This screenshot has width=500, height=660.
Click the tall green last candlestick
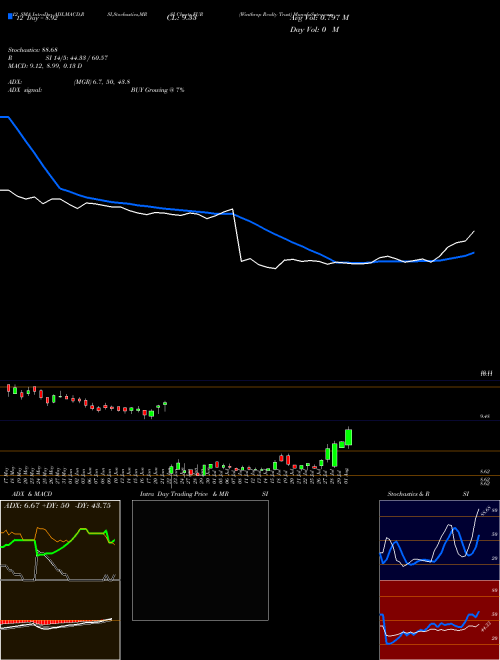pyautogui.click(x=348, y=437)
